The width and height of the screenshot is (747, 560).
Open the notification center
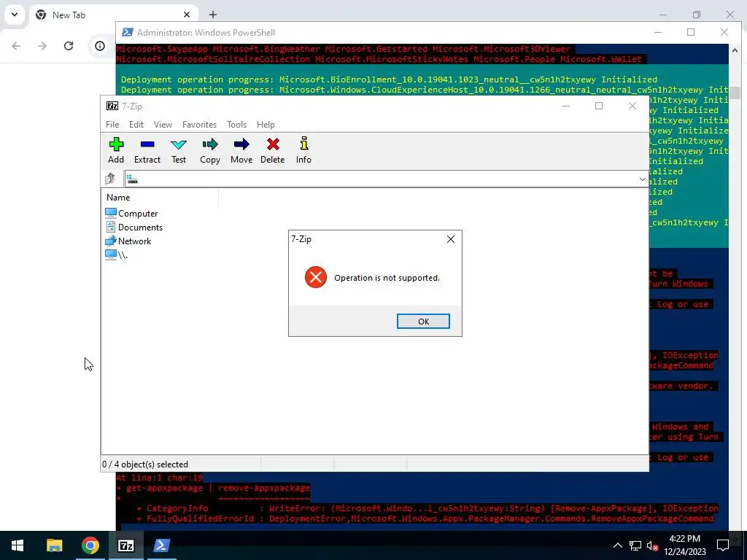tap(723, 545)
